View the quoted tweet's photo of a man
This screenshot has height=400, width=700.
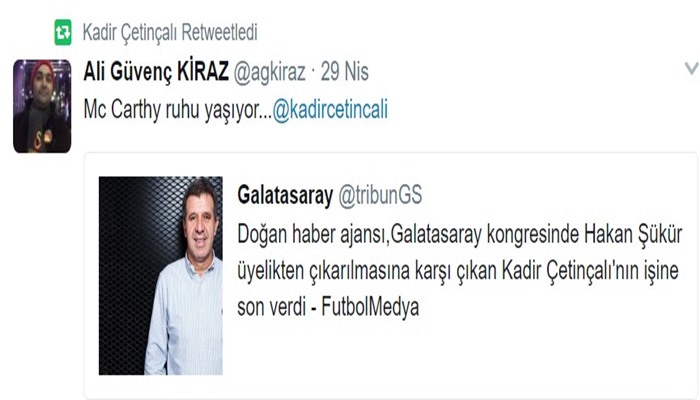coord(161,275)
